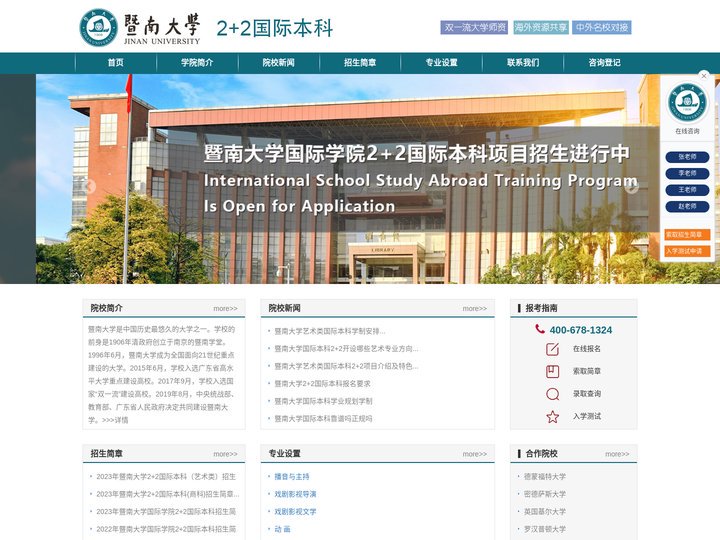
Task: Open partner school 德蒙福特大学
Action: click(x=545, y=477)
